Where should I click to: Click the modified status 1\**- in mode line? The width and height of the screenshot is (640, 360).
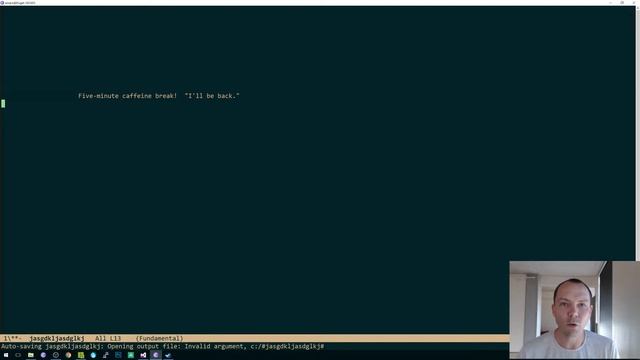[13, 338]
